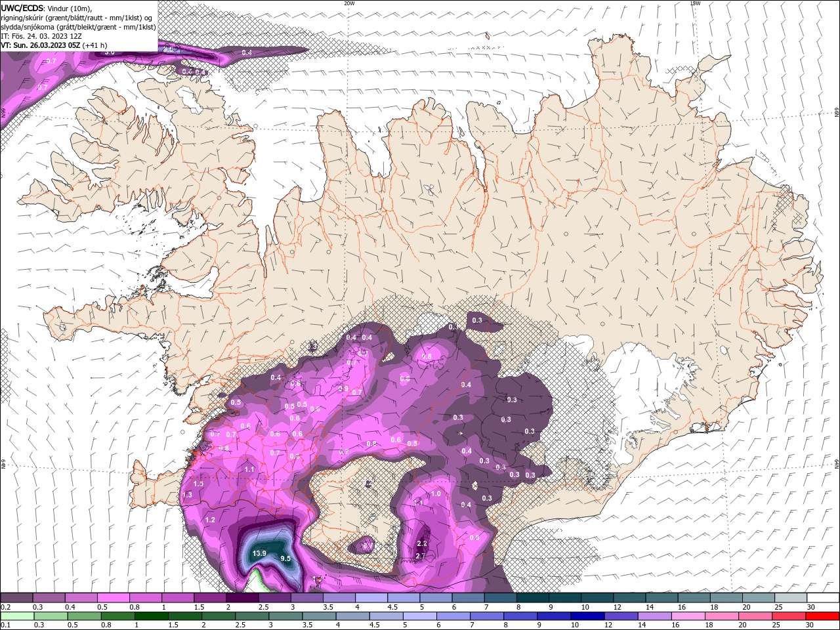Click the 9.5 precipitation value on the map

tap(285, 558)
